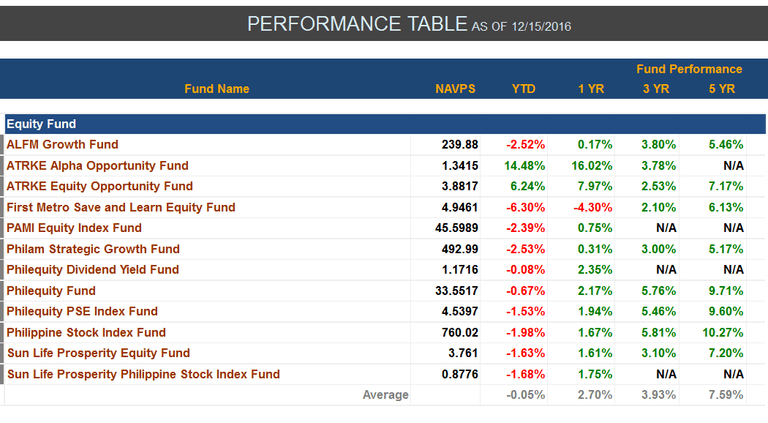Image resolution: width=768 pixels, height=423 pixels.
Task: Open ATRKE Equity Opportunity Fund link
Action: tap(99, 186)
